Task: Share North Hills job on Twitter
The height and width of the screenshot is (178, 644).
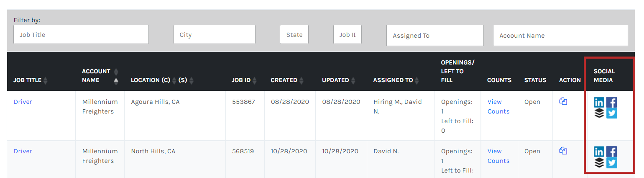Action: (x=611, y=163)
